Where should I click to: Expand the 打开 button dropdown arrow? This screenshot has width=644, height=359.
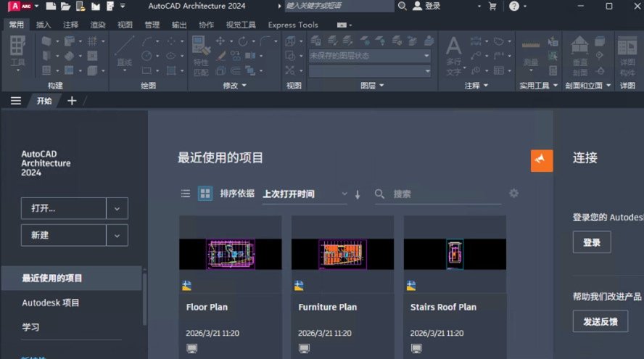click(117, 209)
